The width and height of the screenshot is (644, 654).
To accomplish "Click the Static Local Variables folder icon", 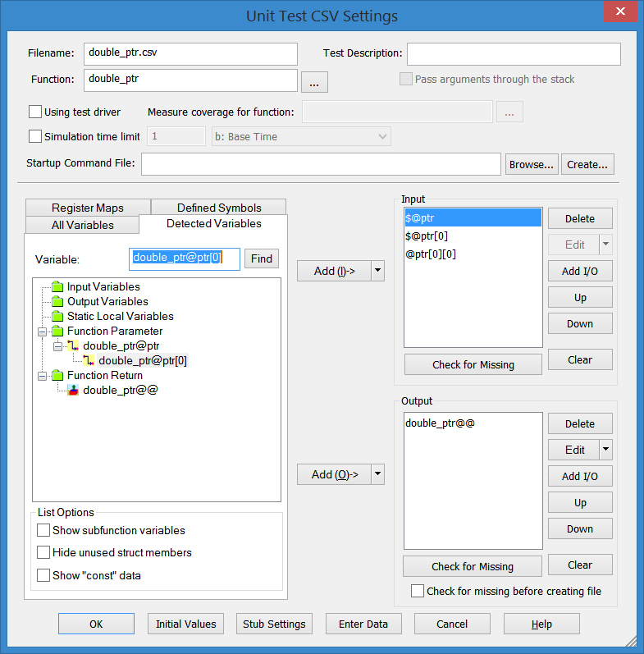I will click(x=57, y=317).
